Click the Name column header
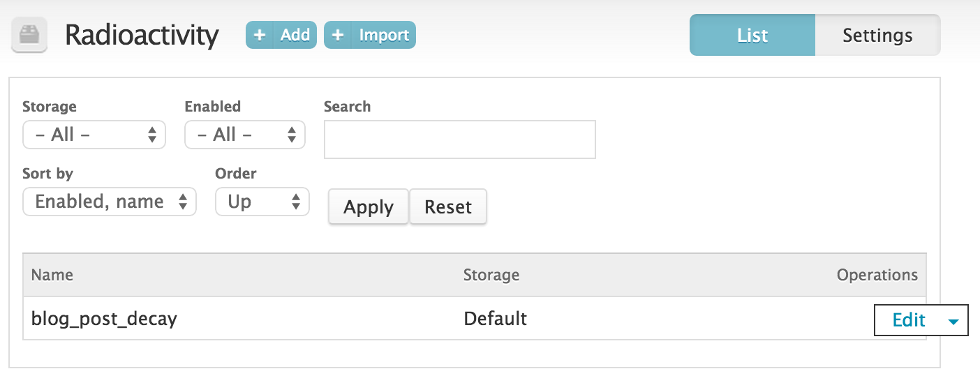The image size is (980, 392). click(52, 275)
